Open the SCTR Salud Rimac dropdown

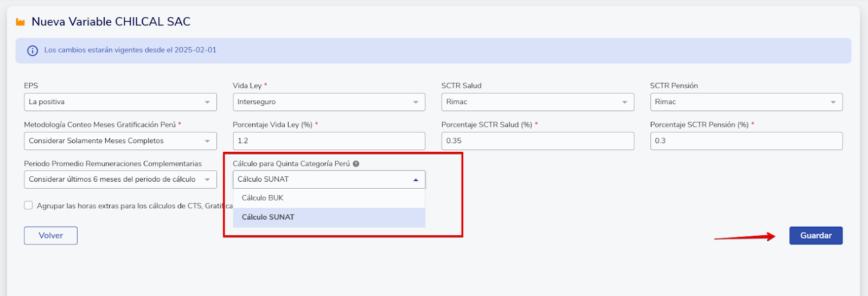(x=538, y=102)
